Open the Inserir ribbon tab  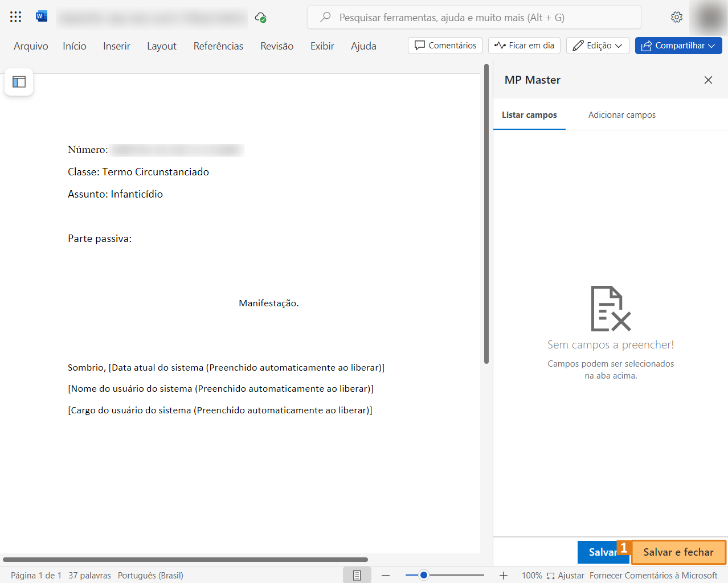(117, 46)
